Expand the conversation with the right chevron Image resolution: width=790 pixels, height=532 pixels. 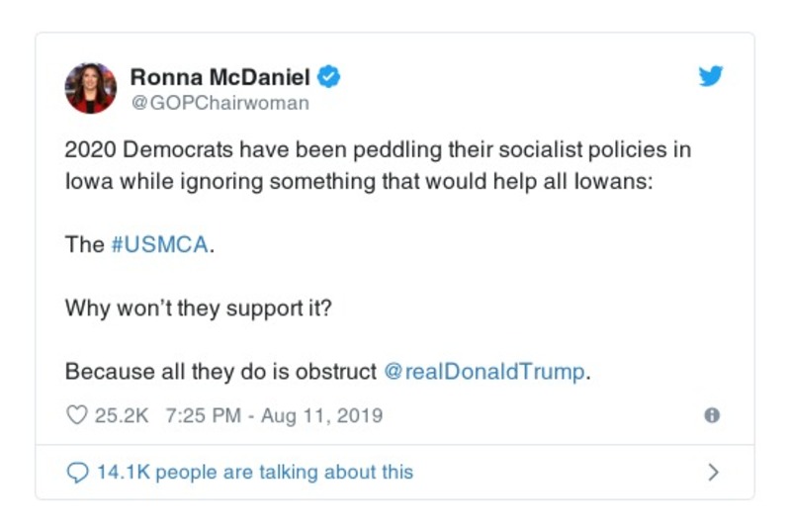(713, 473)
